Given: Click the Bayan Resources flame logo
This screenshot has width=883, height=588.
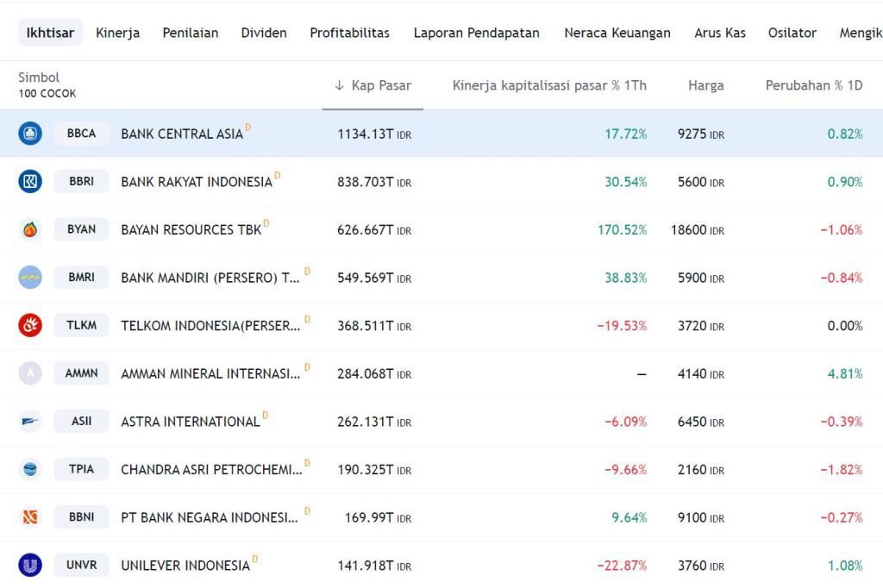Looking at the screenshot, I should pyautogui.click(x=31, y=229).
